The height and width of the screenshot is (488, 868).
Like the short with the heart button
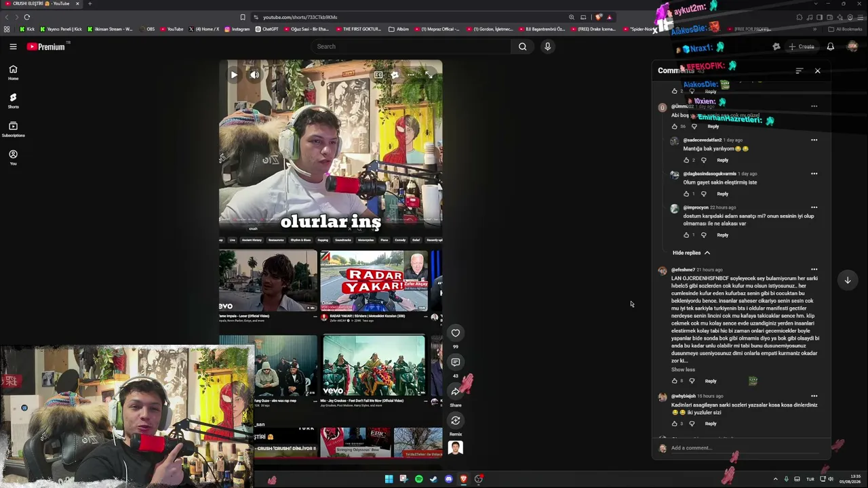pyautogui.click(x=456, y=333)
